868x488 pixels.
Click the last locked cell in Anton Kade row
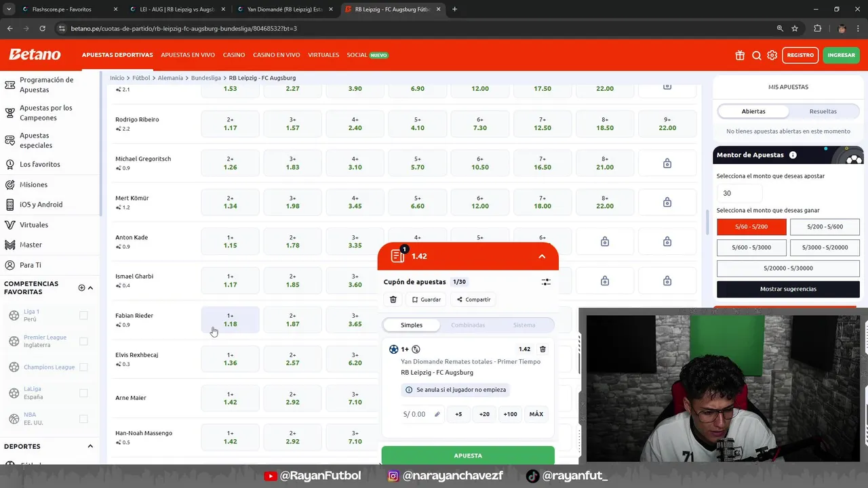pos(667,242)
